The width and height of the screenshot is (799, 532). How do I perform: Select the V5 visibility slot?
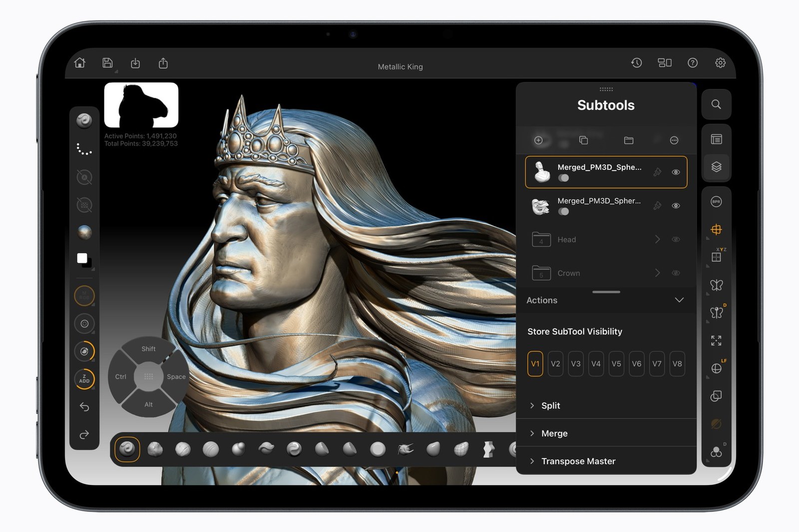click(616, 364)
